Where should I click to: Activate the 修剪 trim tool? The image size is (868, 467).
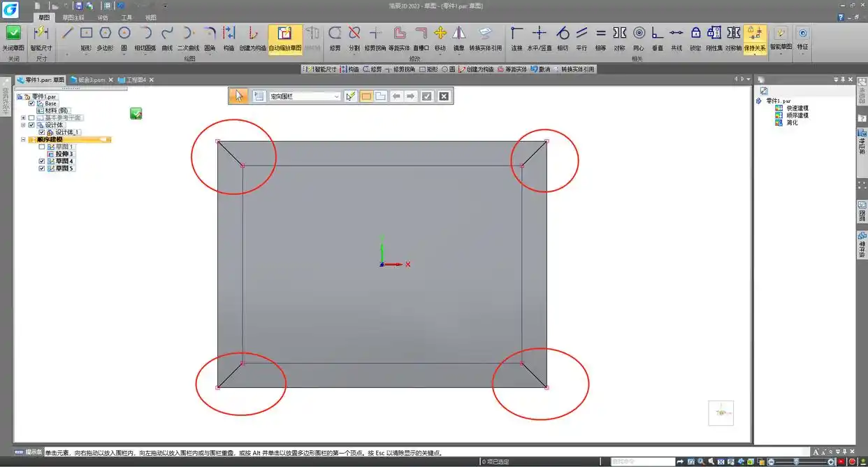click(335, 38)
